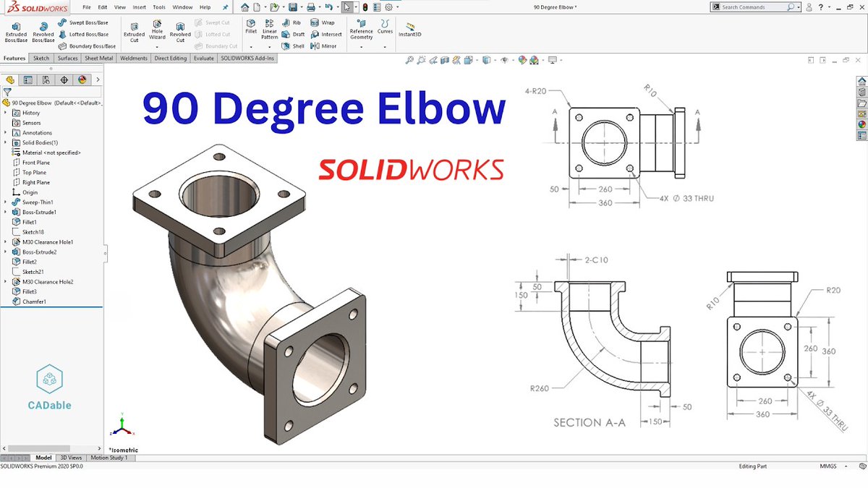Open the Options gear icon
The height and width of the screenshot is (488, 868).
click(389, 7)
